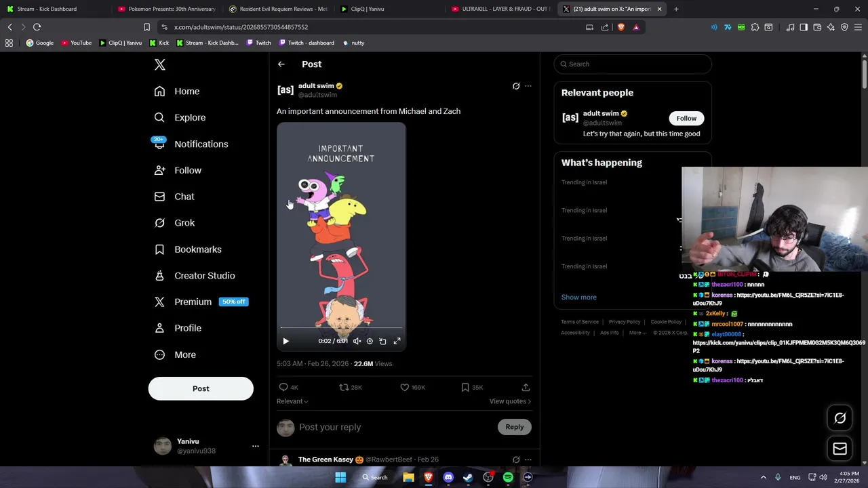Click the Grok icon on the adult swim post

(516, 86)
